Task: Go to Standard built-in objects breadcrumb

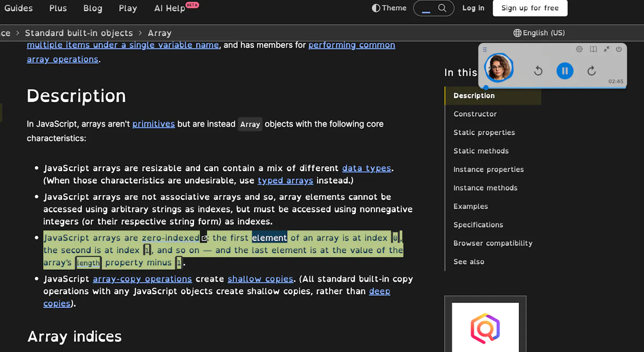Action: pyautogui.click(x=79, y=33)
